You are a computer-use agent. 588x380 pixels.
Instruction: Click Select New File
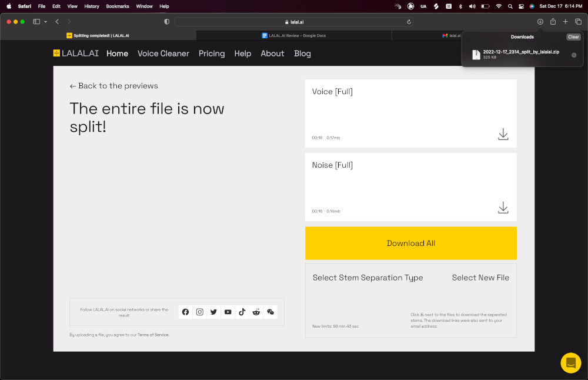[x=480, y=278]
